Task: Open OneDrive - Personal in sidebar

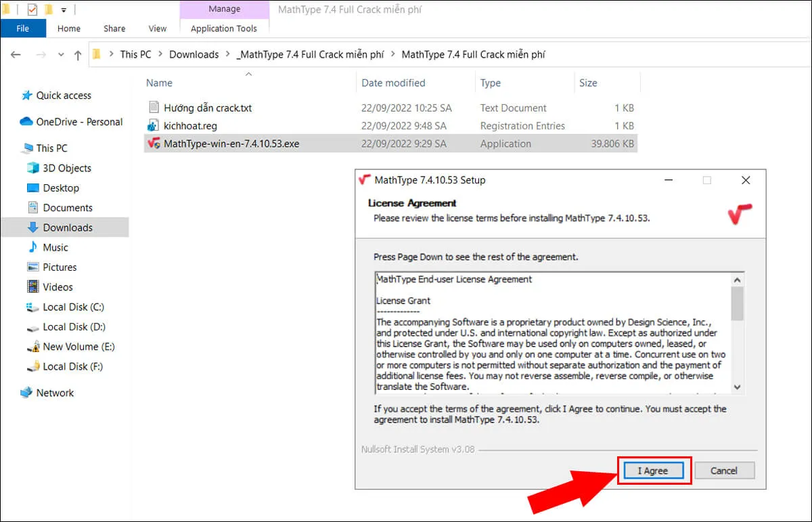Action: (x=79, y=122)
